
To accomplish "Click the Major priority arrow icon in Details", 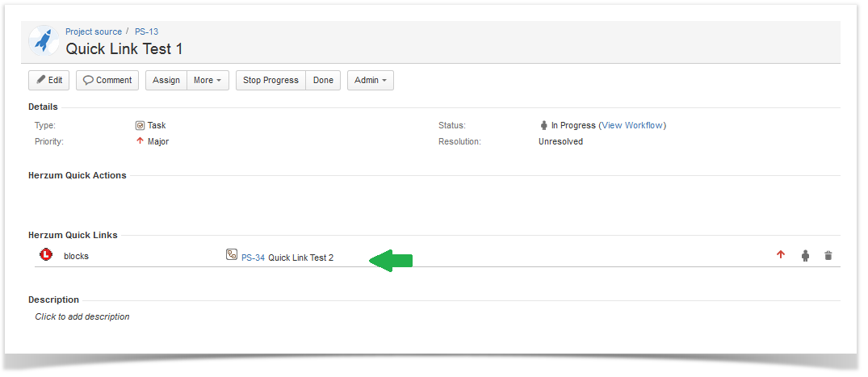I will pos(140,141).
